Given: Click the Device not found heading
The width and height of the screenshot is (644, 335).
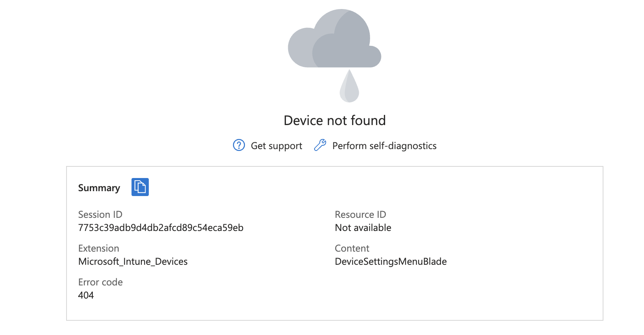Looking at the screenshot, I should click(x=335, y=121).
